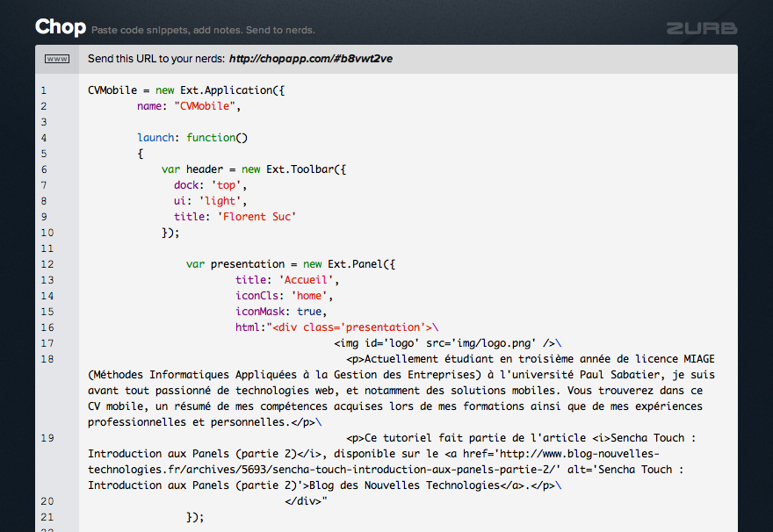Click the "Send this URL to your nerds" text

click(x=156, y=59)
